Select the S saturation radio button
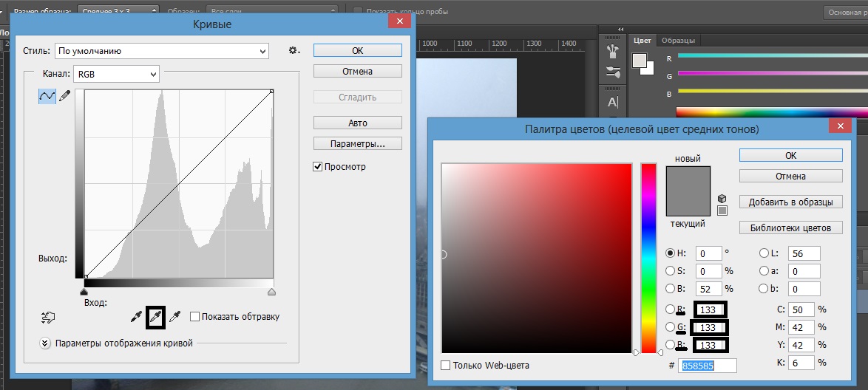Viewport: 868px width, 390px height. pyautogui.click(x=671, y=271)
